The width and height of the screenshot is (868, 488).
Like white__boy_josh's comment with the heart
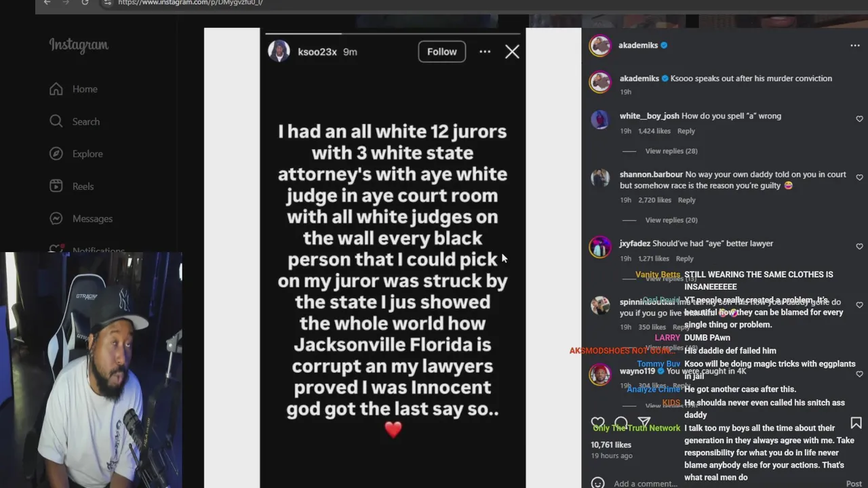(x=859, y=119)
